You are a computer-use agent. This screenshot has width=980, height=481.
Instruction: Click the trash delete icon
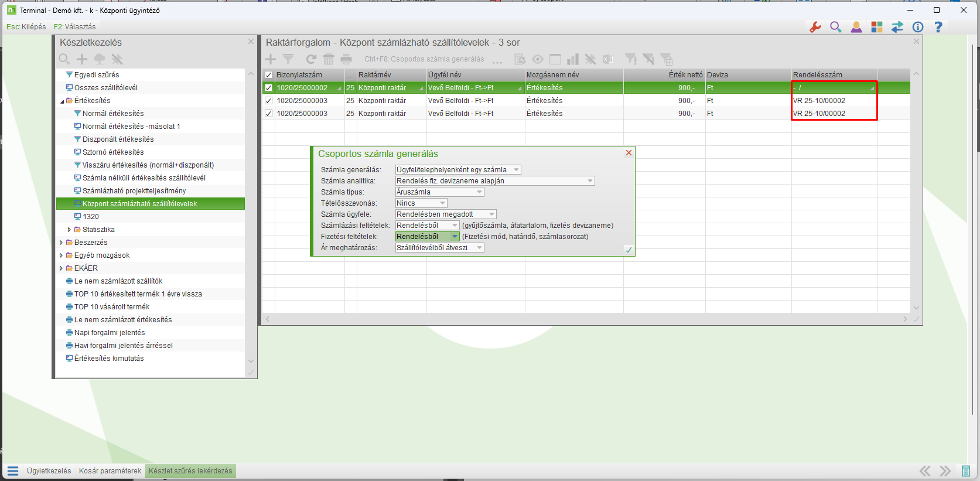click(329, 59)
